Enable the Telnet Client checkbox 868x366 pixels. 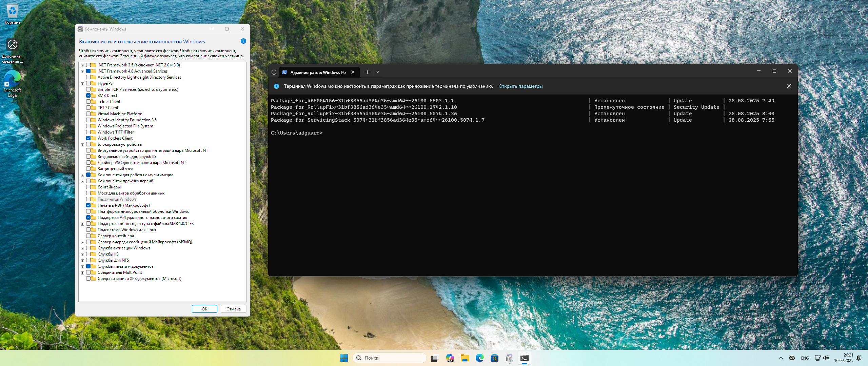[88, 102]
